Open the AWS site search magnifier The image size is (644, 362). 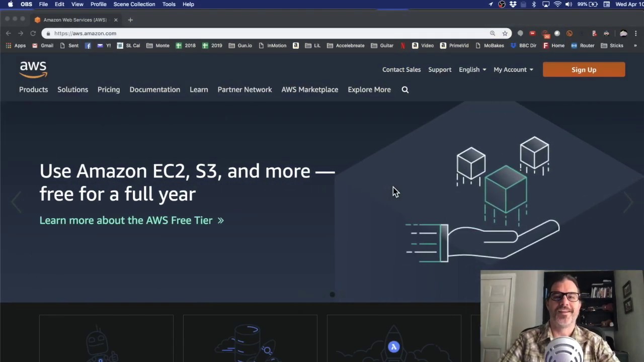coord(405,89)
